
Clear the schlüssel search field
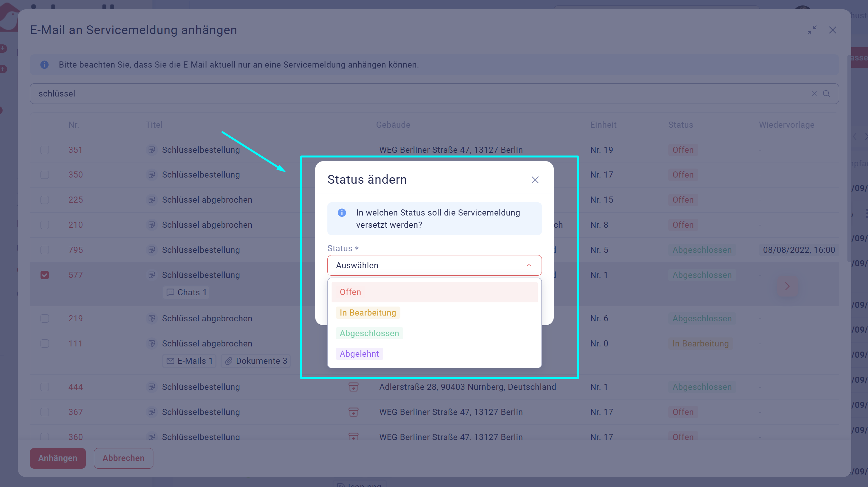[x=814, y=94]
